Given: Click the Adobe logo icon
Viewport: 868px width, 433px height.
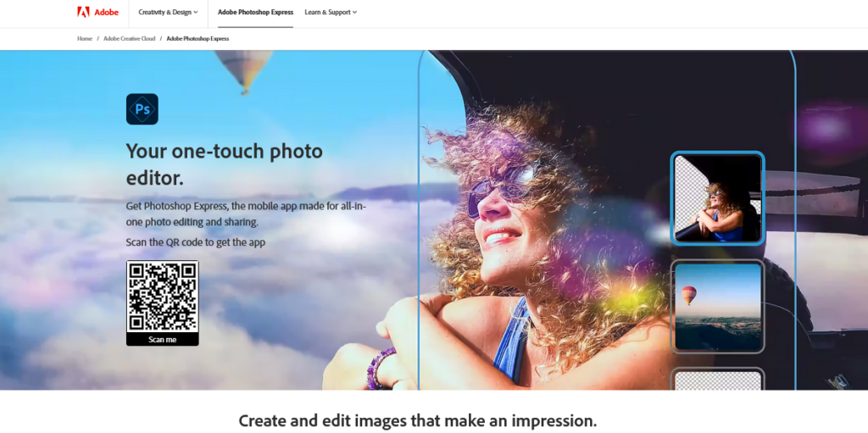Looking at the screenshot, I should (83, 12).
